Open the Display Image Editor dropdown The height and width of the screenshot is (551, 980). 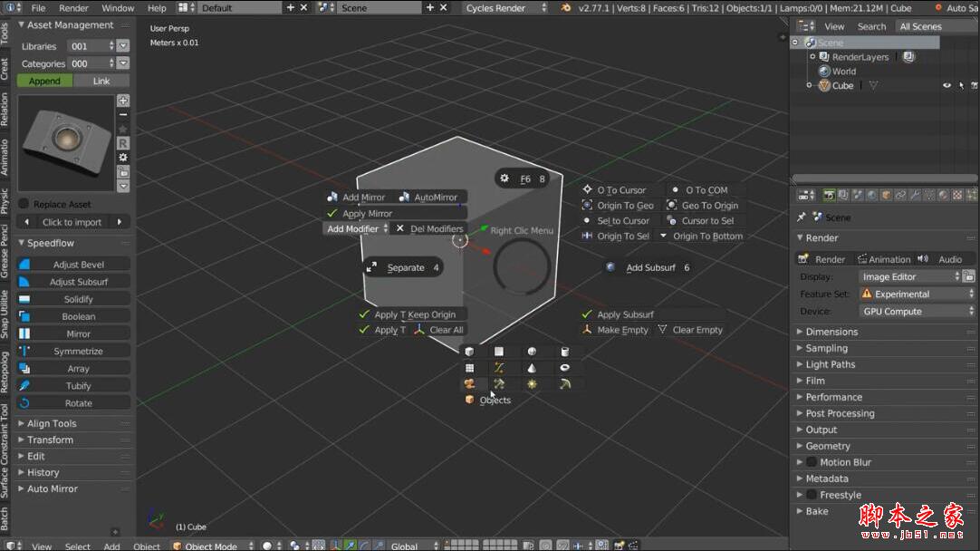pos(910,276)
